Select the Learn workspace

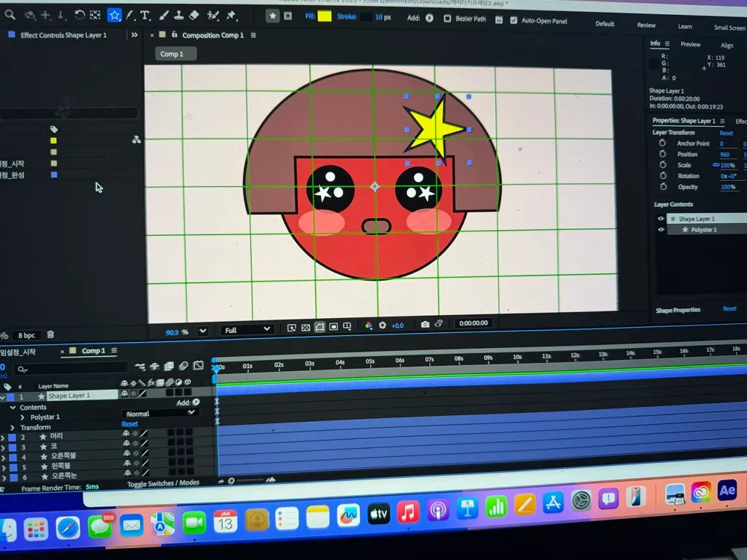pos(684,26)
